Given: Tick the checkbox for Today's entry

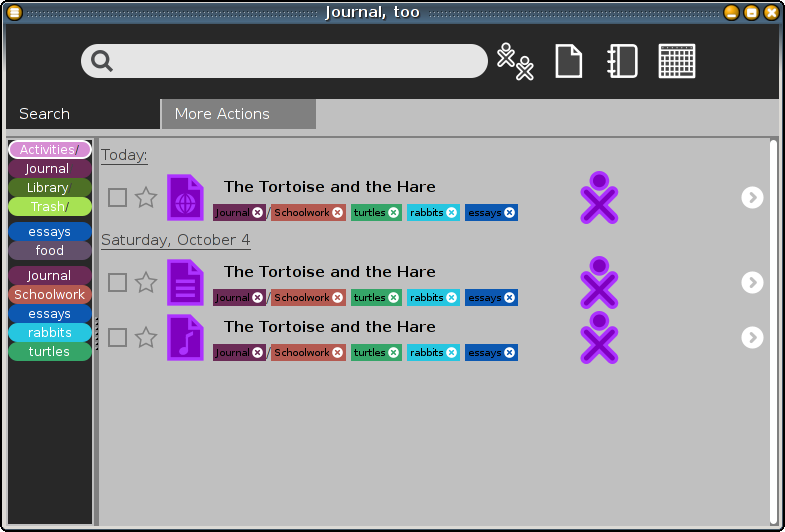Looking at the screenshot, I should click(x=118, y=198).
